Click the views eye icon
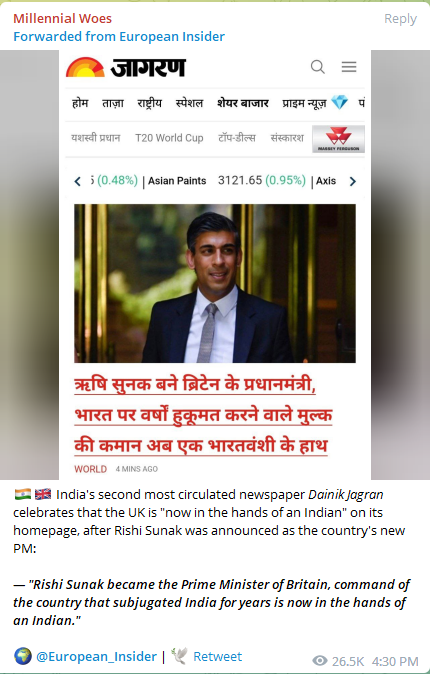The height and width of the screenshot is (674, 430). pos(319,661)
